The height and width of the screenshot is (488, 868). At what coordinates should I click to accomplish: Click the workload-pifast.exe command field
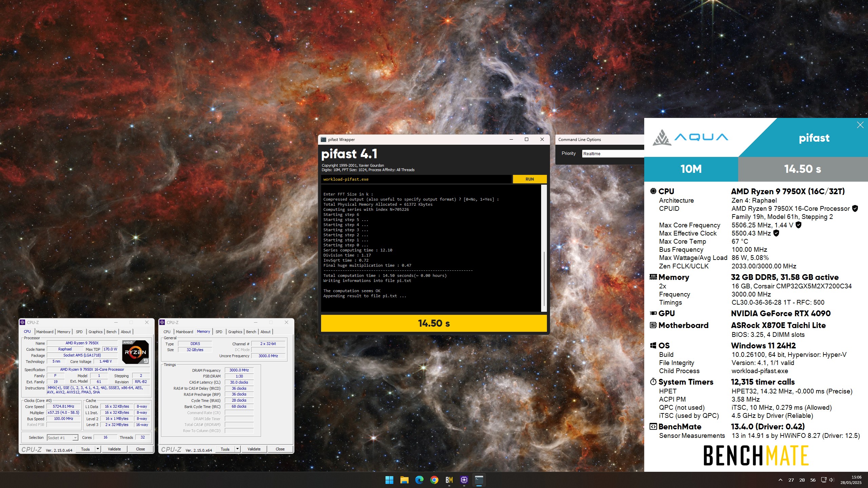pyautogui.click(x=416, y=179)
